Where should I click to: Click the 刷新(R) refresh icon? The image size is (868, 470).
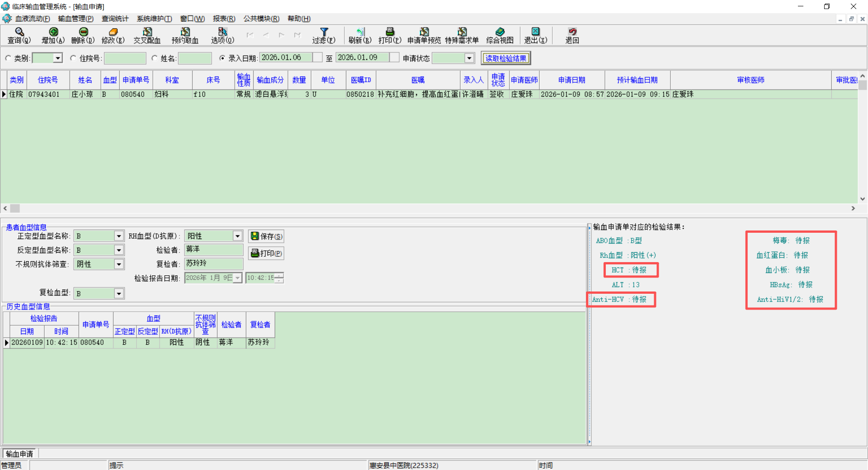[360, 35]
